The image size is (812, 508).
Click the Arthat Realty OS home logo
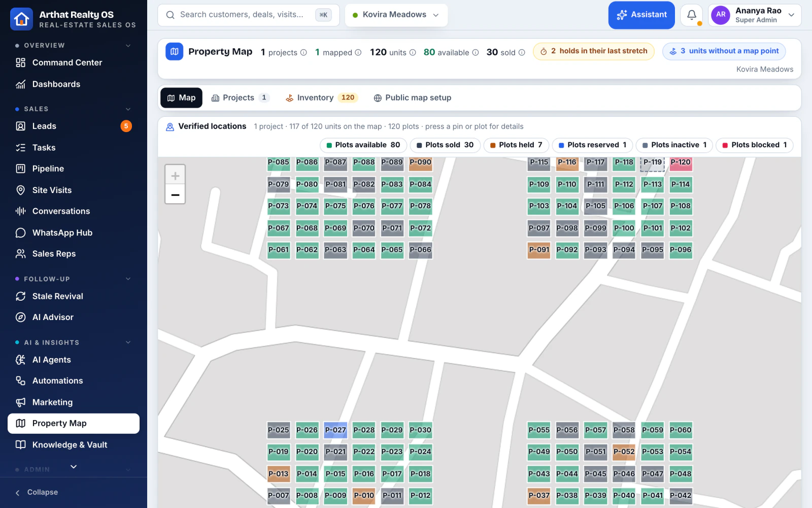(x=21, y=19)
